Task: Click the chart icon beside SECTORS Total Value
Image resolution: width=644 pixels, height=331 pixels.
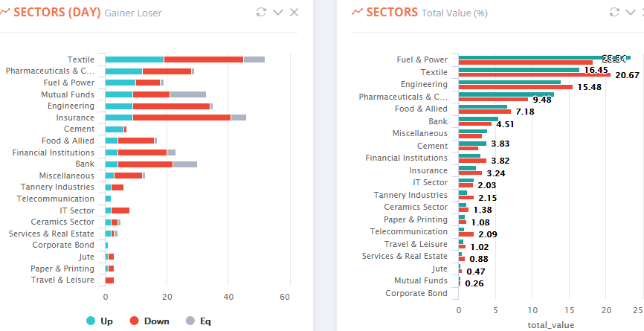Action: (357, 13)
